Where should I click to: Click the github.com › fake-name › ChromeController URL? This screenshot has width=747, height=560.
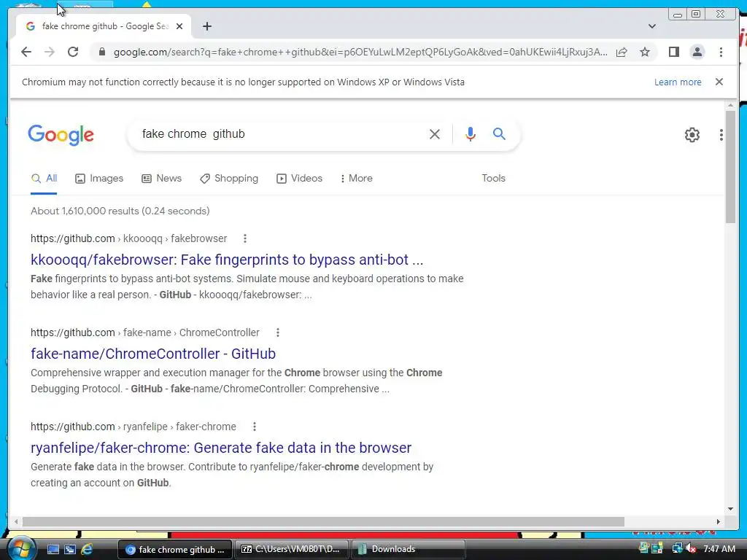pos(145,332)
